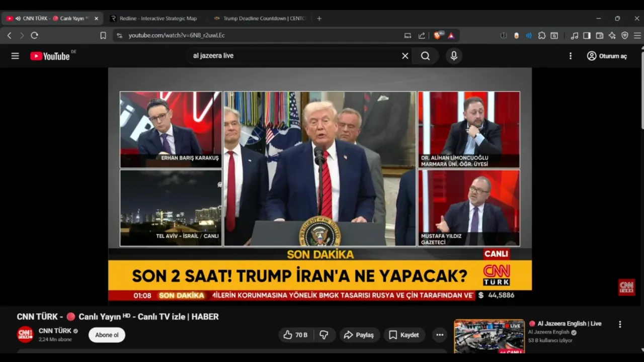
Task: Close the CNN TÜRK tab
Action: point(96,18)
